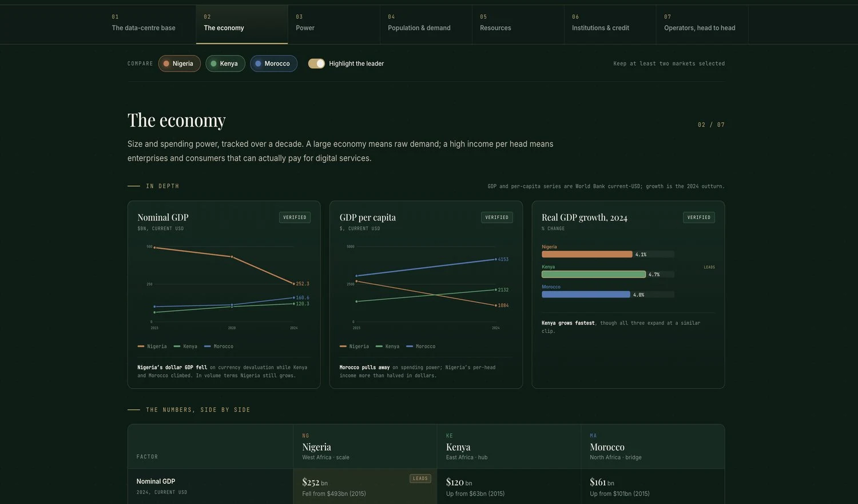Click the 4153 Morocco per-capita point

point(496,259)
